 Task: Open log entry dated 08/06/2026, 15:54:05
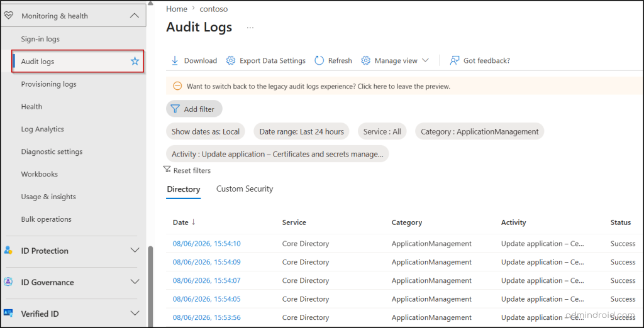(206, 299)
